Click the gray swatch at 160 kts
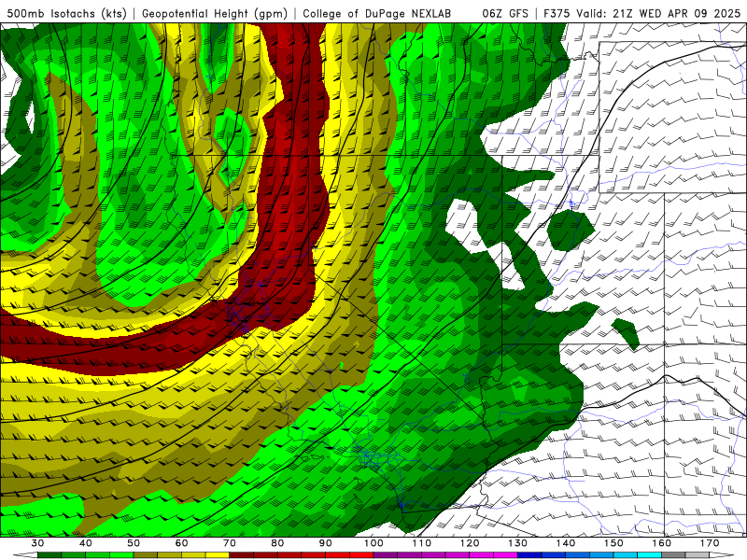 (673, 555)
